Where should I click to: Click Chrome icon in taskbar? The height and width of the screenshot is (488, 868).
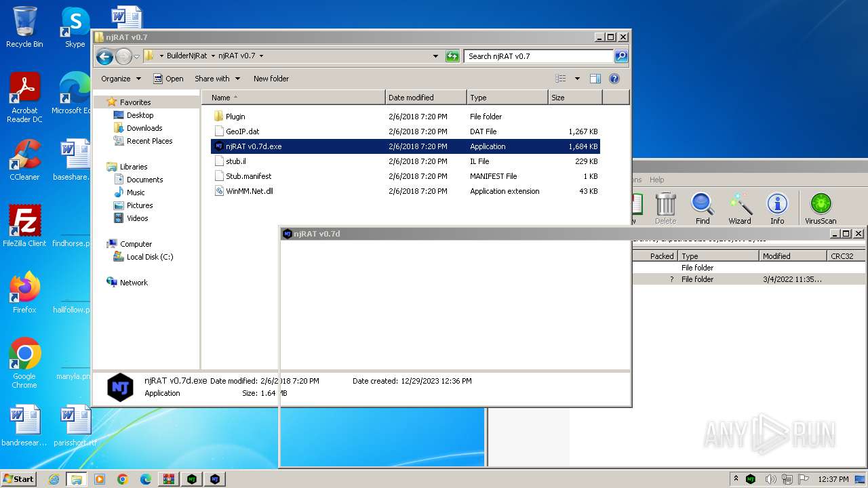click(123, 479)
